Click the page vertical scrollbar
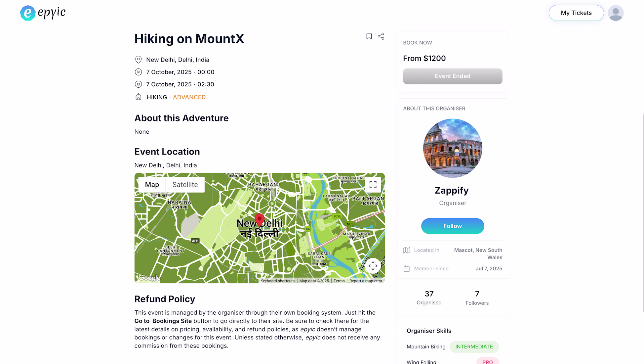The height and width of the screenshot is (364, 644). [643, 212]
